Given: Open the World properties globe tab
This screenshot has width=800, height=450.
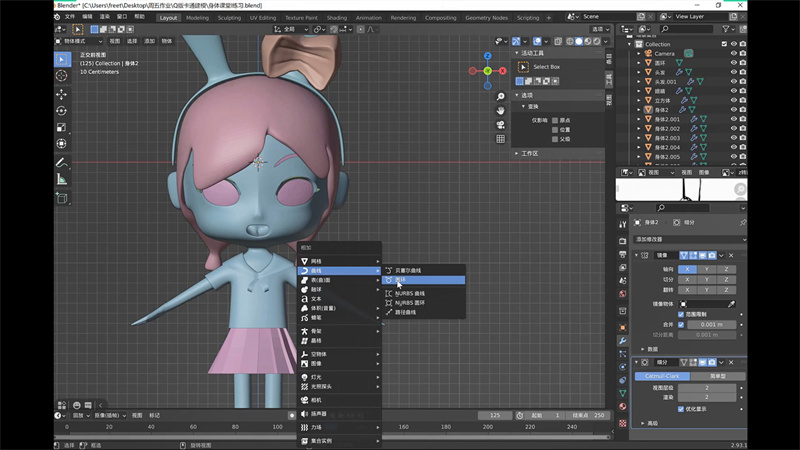Looking at the screenshot, I should click(x=622, y=294).
